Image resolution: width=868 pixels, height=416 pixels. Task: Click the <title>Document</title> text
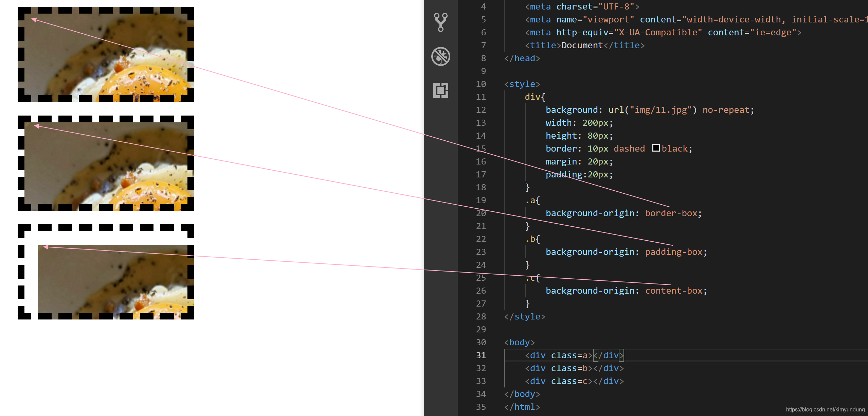[585, 45]
